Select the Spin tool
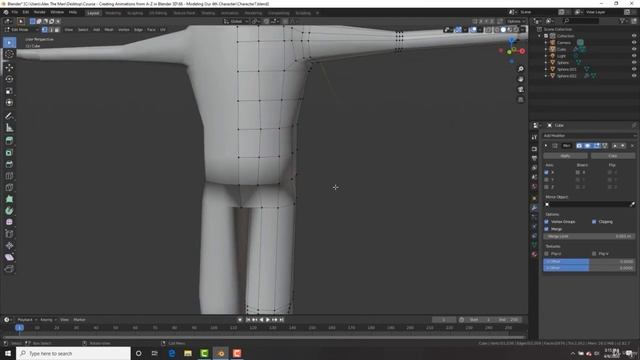This screenshot has width=640, height=360. coord(9,211)
